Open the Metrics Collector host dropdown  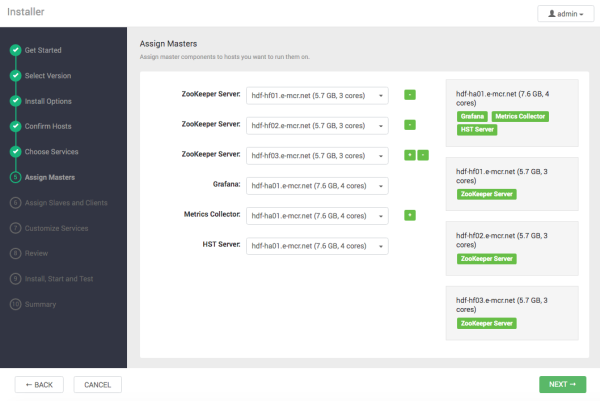pyautogui.click(x=317, y=215)
